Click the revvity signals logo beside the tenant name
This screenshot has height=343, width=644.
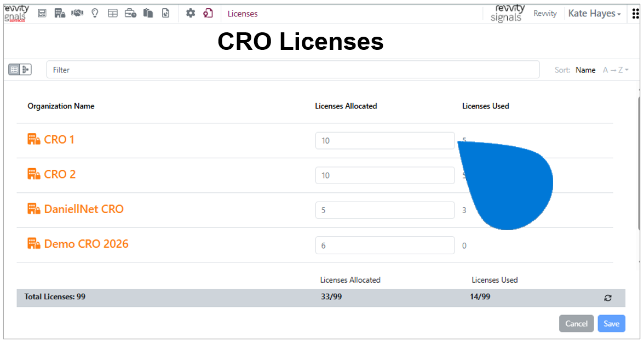508,13
